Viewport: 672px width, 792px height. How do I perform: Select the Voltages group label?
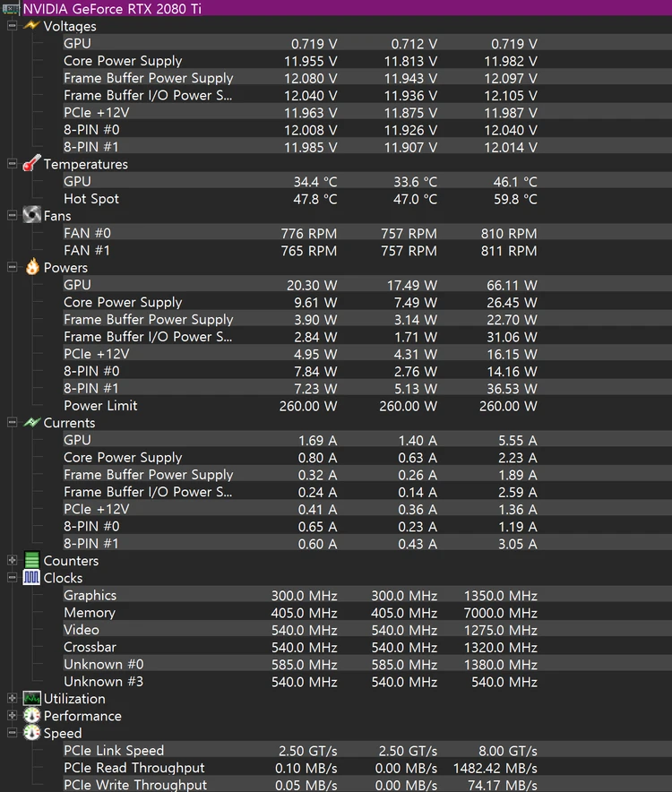(x=70, y=26)
